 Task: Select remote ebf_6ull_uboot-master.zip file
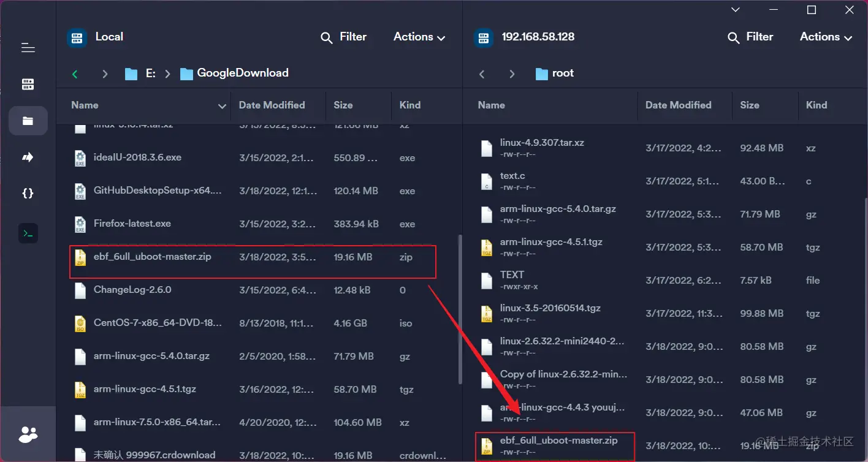click(x=559, y=440)
